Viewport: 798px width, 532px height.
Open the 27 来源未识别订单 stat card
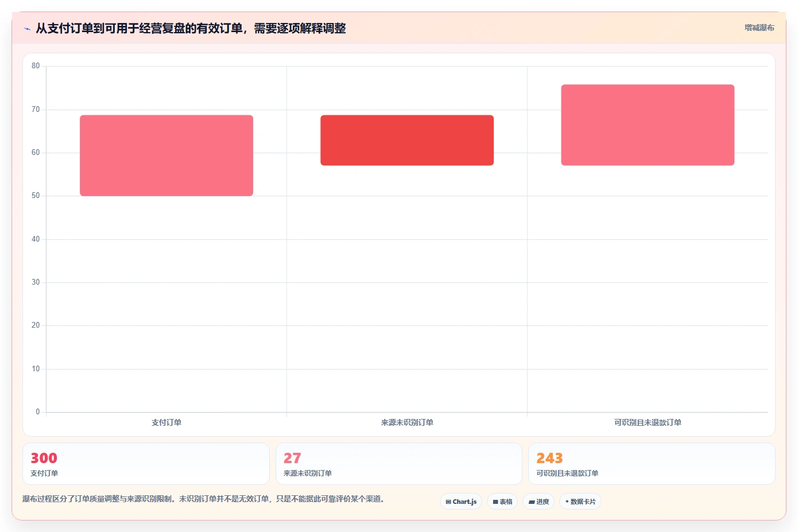coord(399,464)
